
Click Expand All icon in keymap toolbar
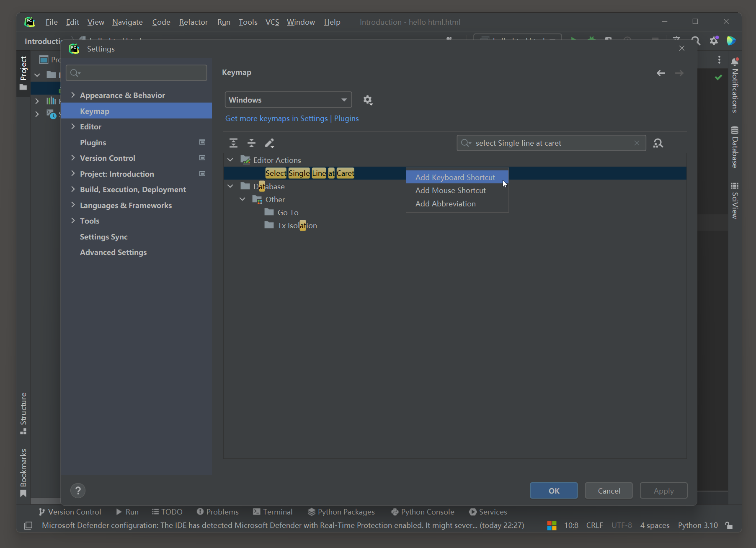point(233,143)
